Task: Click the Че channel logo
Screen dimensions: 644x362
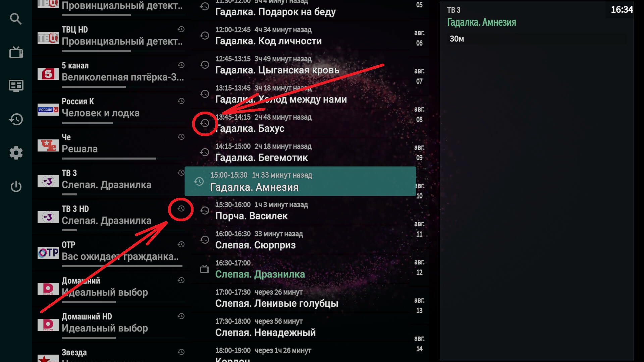Action: (48, 145)
